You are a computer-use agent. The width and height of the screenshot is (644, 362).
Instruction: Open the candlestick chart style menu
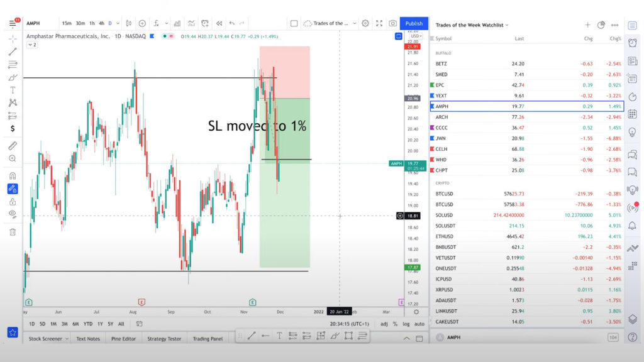pos(128,23)
